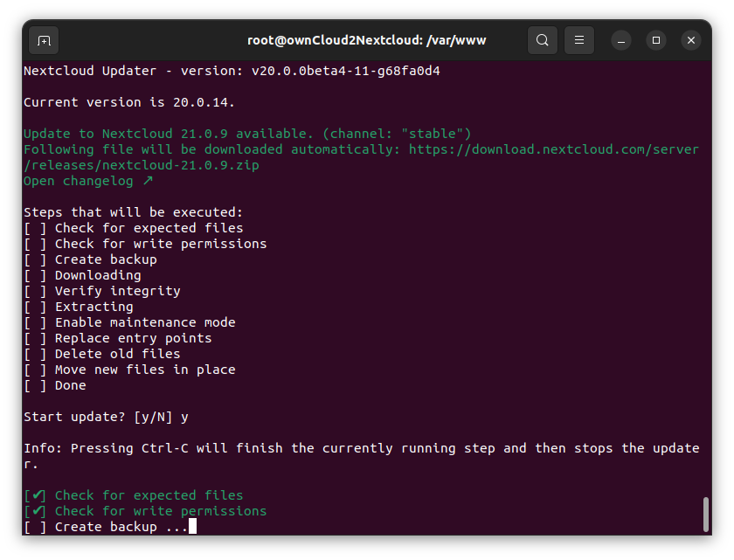734x560 pixels.
Task: Click the arrow icon after Open changelog
Action: 148,181
